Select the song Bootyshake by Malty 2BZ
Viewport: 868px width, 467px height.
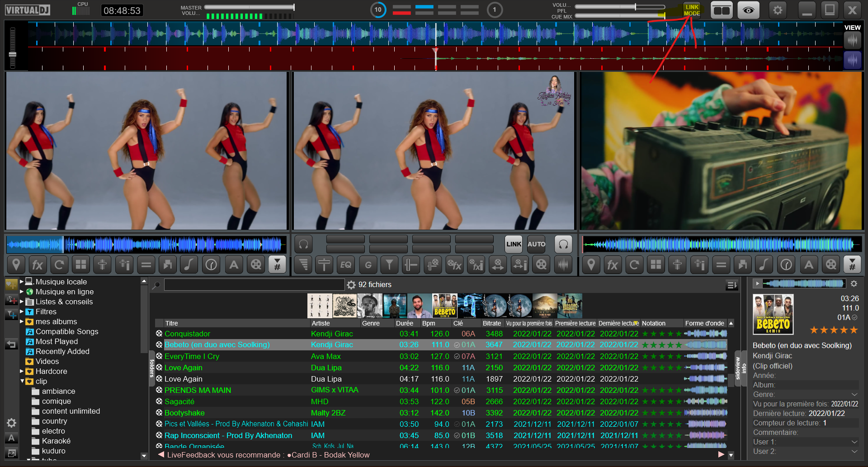pyautogui.click(x=184, y=413)
